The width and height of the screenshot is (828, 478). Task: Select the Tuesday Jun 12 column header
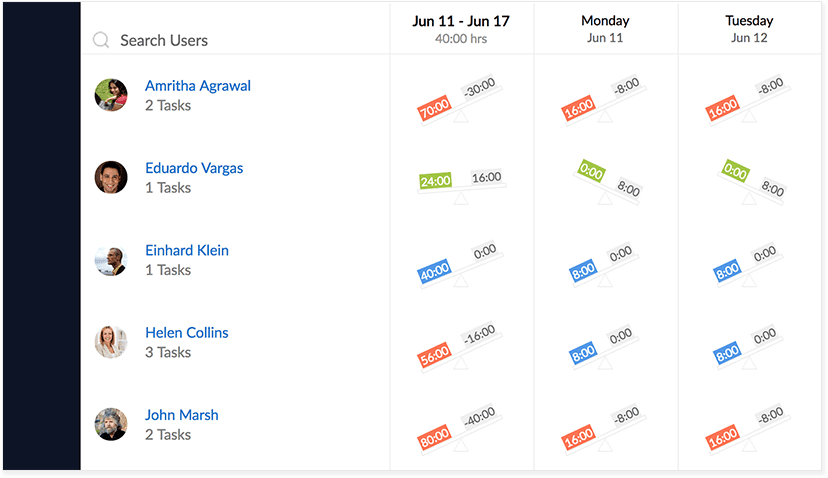tap(749, 29)
